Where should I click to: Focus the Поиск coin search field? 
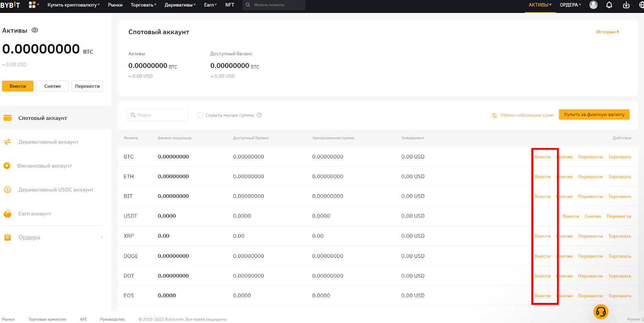tap(157, 115)
